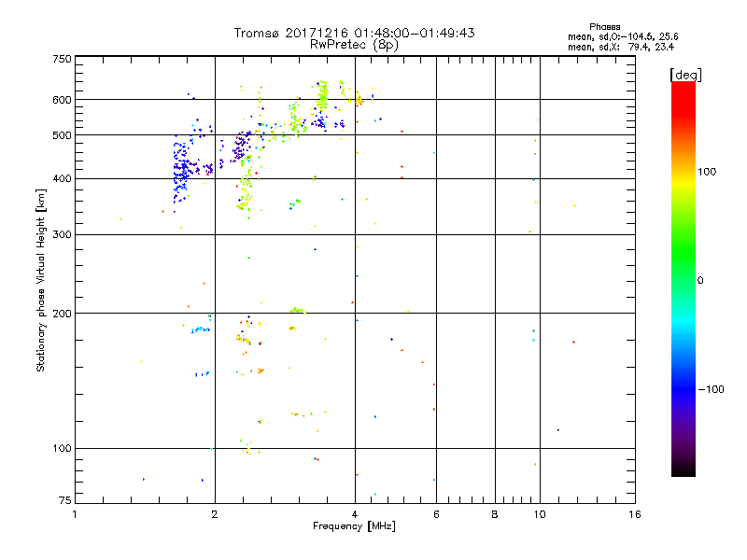
Task: Click the plot title 'Tromsø 20171216 01:48:00-01:49:43'
Action: [354, 33]
